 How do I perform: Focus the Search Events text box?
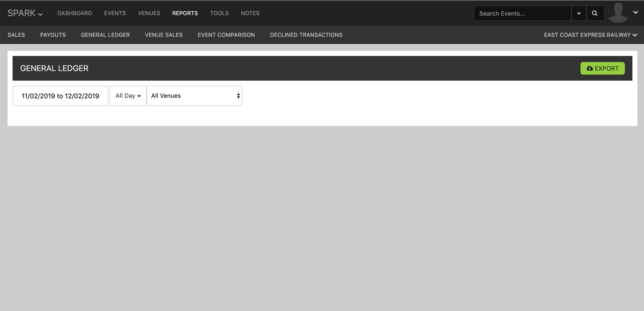click(522, 13)
